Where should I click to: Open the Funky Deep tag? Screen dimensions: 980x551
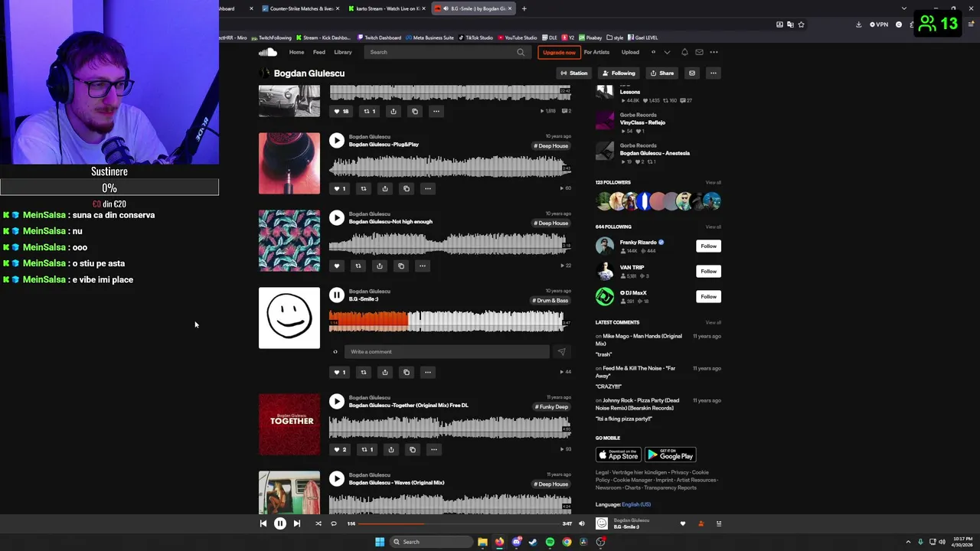point(551,406)
